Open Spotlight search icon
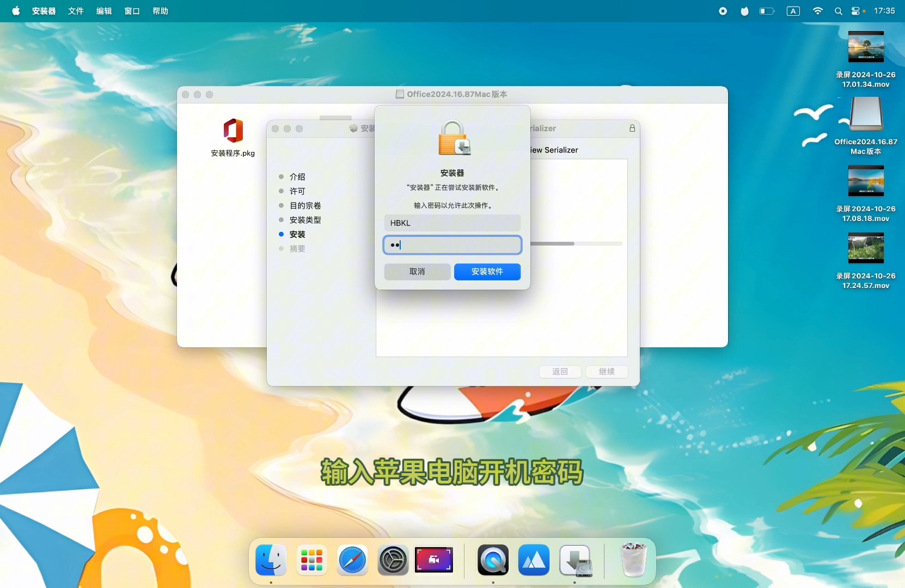 point(838,11)
